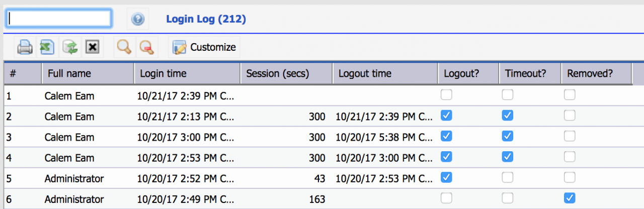Click the black X close icon
The image size is (644, 209).
(93, 47)
